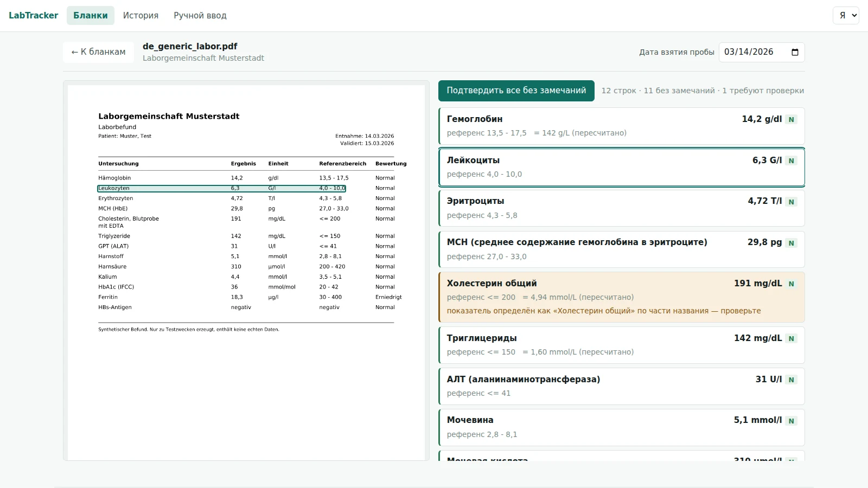Confirm all with Подтвердить все без замечаний
The height and width of the screenshot is (488, 868).
click(516, 91)
